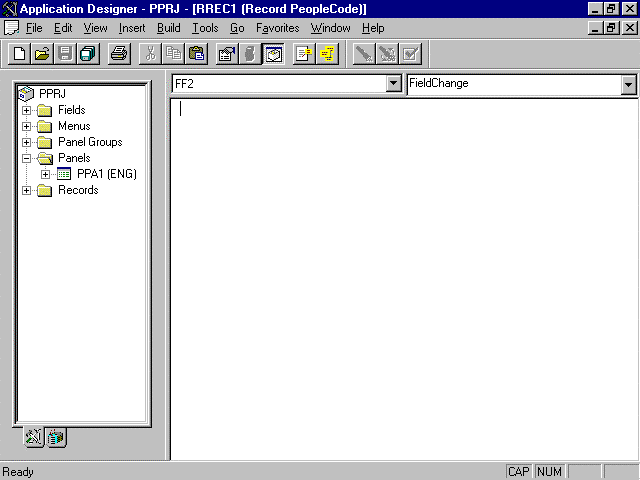The image size is (640, 480).
Task: Click the Menus folder icon
Action: [44, 126]
